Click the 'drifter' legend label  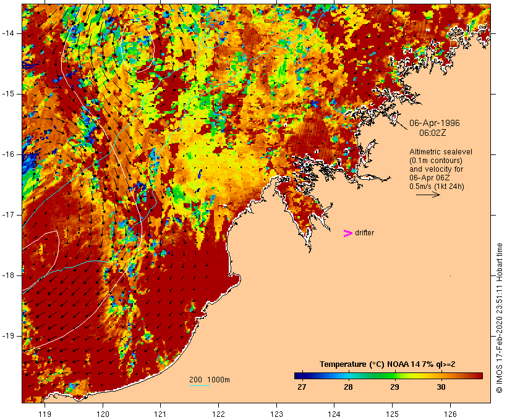click(364, 233)
